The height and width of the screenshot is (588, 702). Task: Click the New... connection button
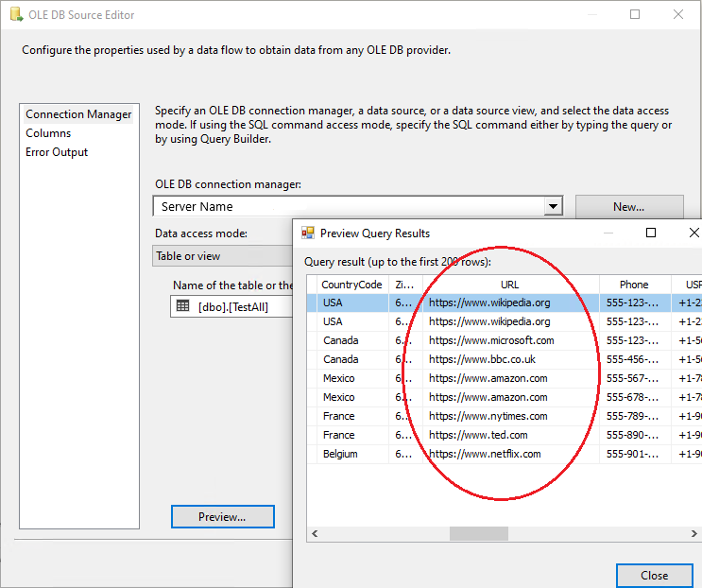(628, 206)
